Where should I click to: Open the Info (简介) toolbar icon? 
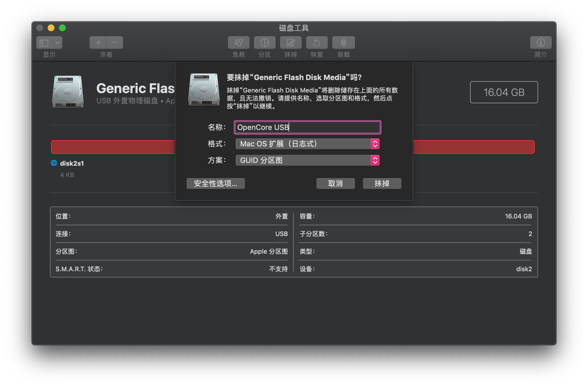(541, 43)
